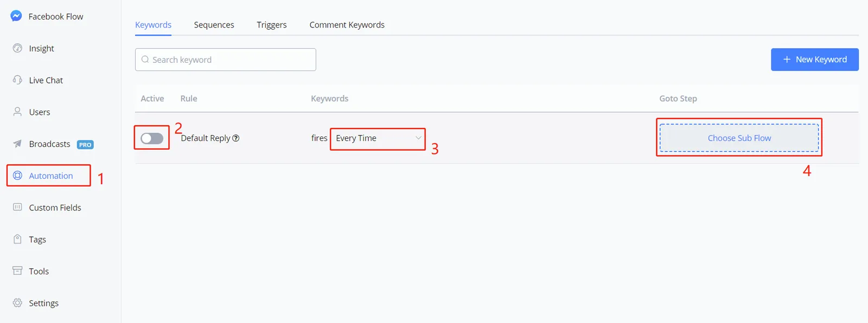Screen dimensions: 868x323
Task: Click the New Keyword button
Action: 815,60
